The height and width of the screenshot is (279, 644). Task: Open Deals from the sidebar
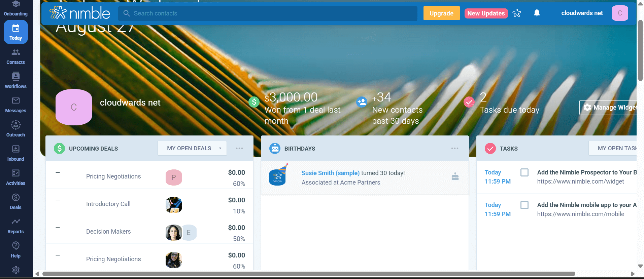16,202
